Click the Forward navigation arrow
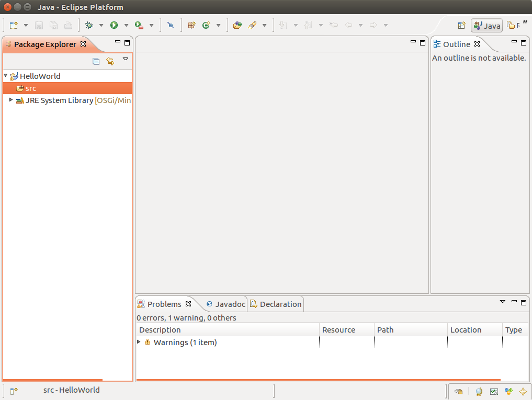This screenshot has width=532, height=400. pos(373,26)
